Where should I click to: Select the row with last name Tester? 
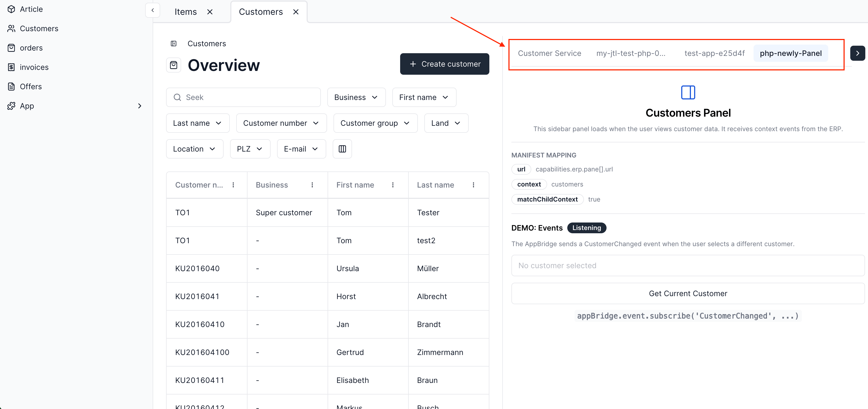328,213
